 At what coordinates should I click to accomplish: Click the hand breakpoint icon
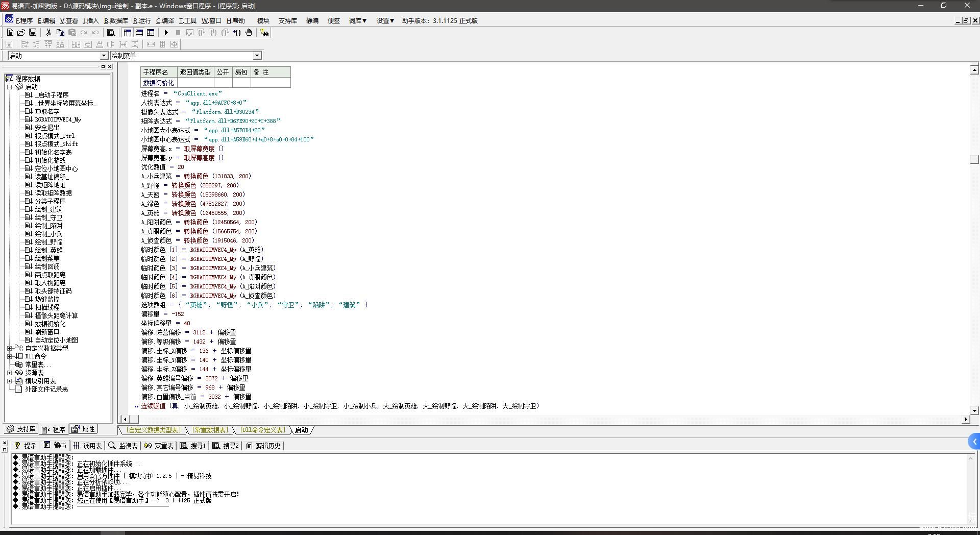pos(249,32)
